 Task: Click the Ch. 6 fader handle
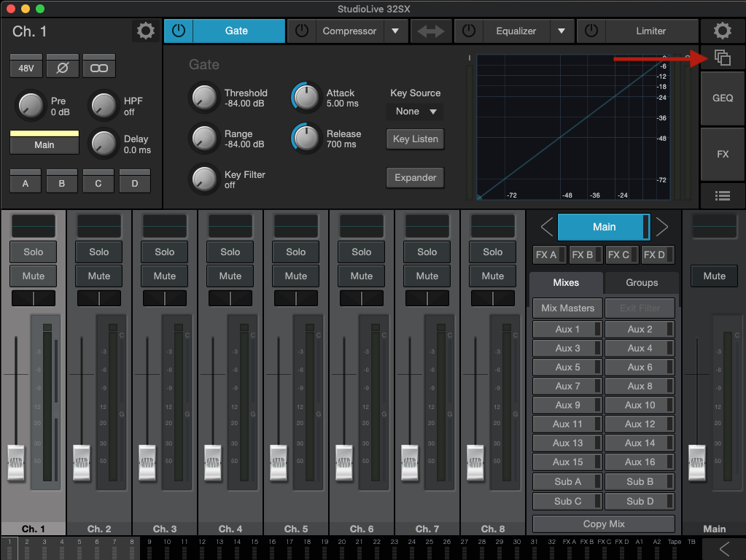click(344, 462)
